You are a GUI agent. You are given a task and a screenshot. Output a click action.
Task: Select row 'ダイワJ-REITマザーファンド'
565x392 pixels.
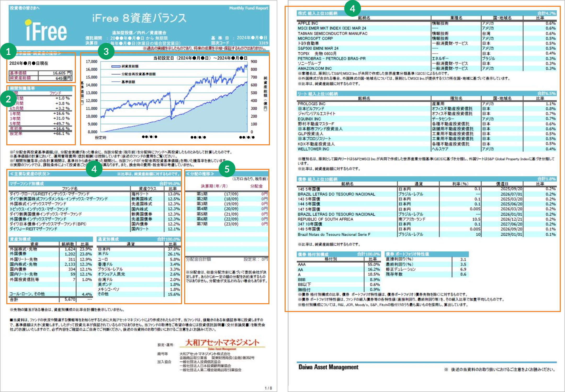click(94, 229)
